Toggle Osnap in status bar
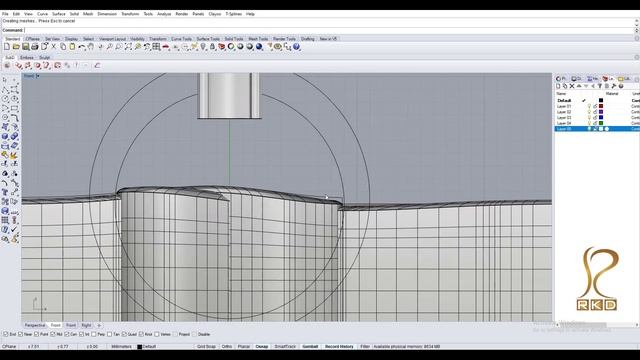 click(x=262, y=347)
